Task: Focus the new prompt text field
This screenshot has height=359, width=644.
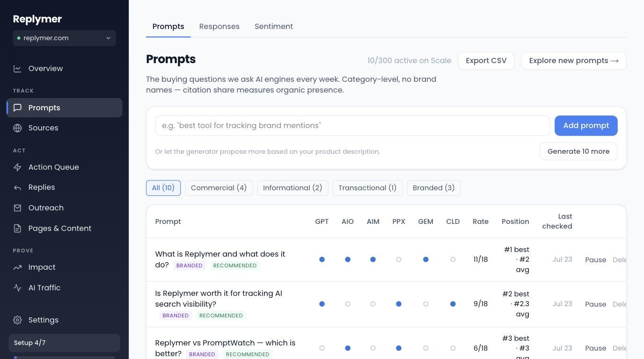Action: (352, 126)
